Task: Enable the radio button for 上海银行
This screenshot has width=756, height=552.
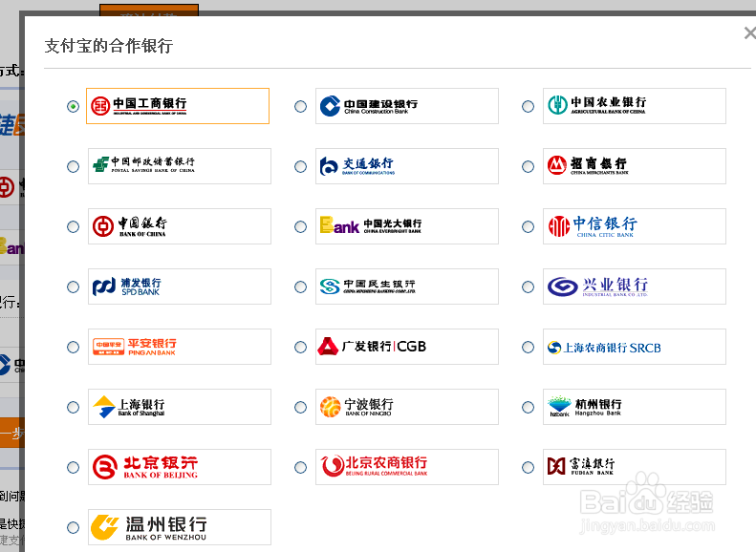Action: [x=73, y=408]
